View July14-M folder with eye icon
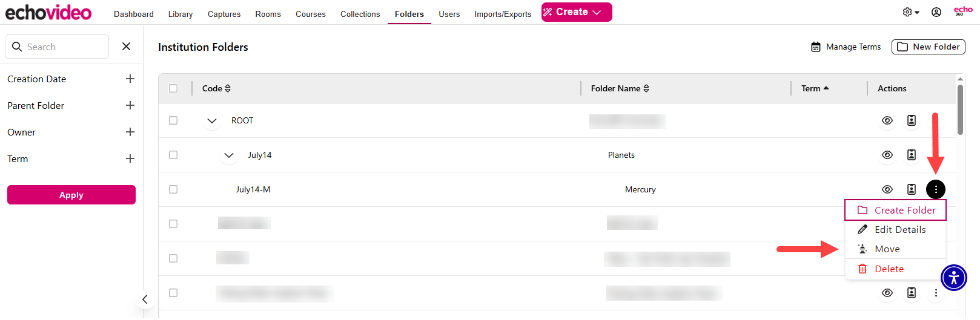The width and height of the screenshot is (980, 320). tap(887, 189)
